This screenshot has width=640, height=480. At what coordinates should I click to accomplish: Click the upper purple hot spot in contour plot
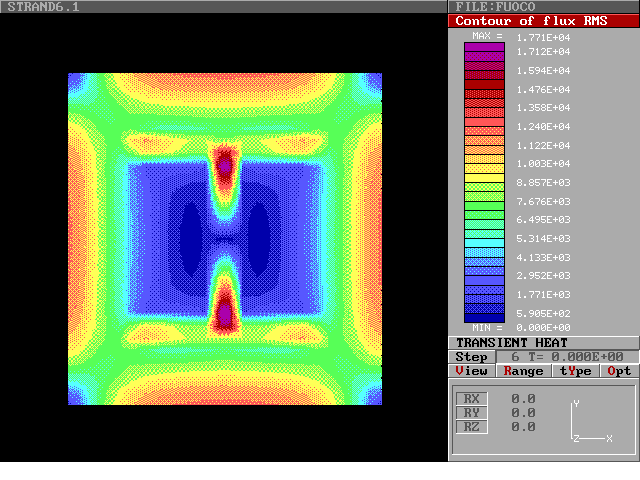pyautogui.click(x=225, y=163)
